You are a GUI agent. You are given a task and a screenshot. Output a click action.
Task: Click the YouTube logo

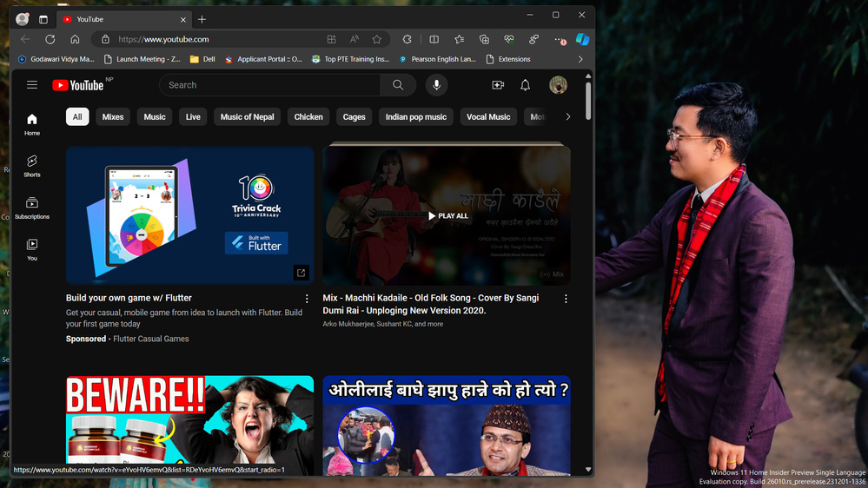click(78, 85)
